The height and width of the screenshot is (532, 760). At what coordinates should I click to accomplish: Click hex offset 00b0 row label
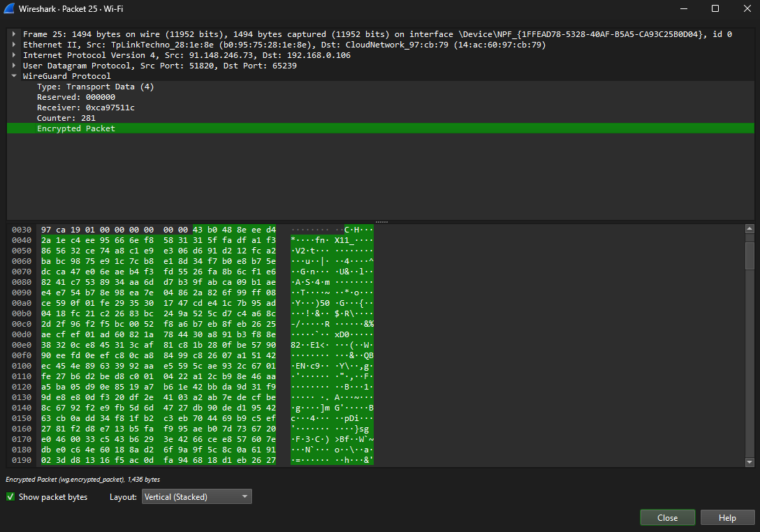[22, 313]
